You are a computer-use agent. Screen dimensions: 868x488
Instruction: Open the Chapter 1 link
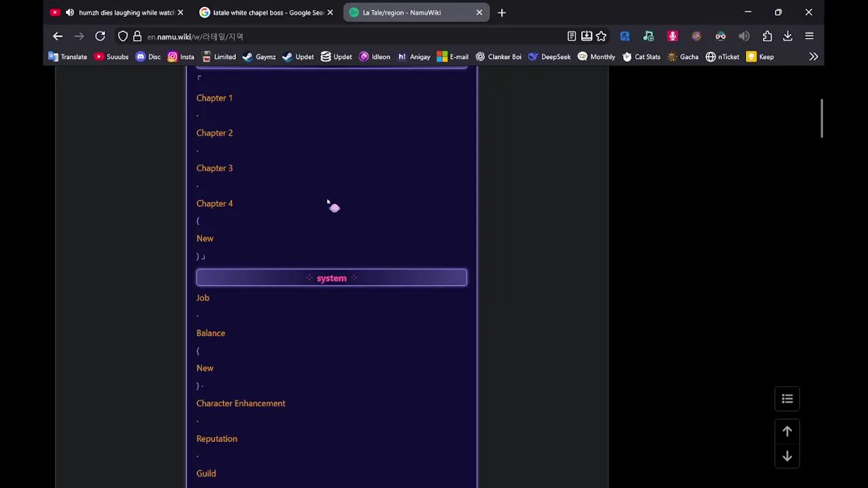[214, 98]
